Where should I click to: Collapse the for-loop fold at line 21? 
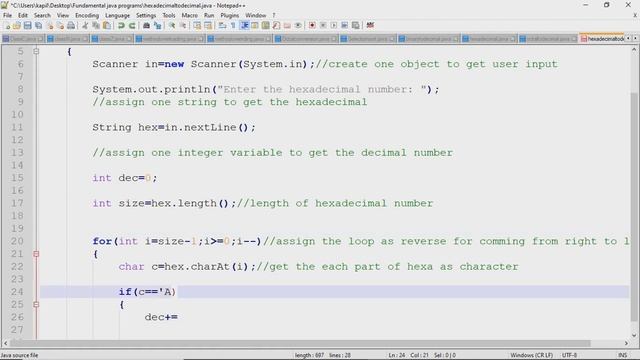(x=36, y=254)
